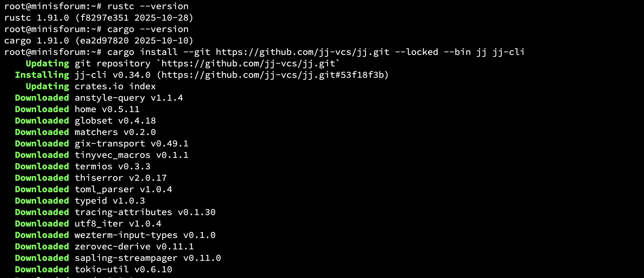
Task: Click the tracing-attributes v0.1.30 line
Action: coord(145,212)
